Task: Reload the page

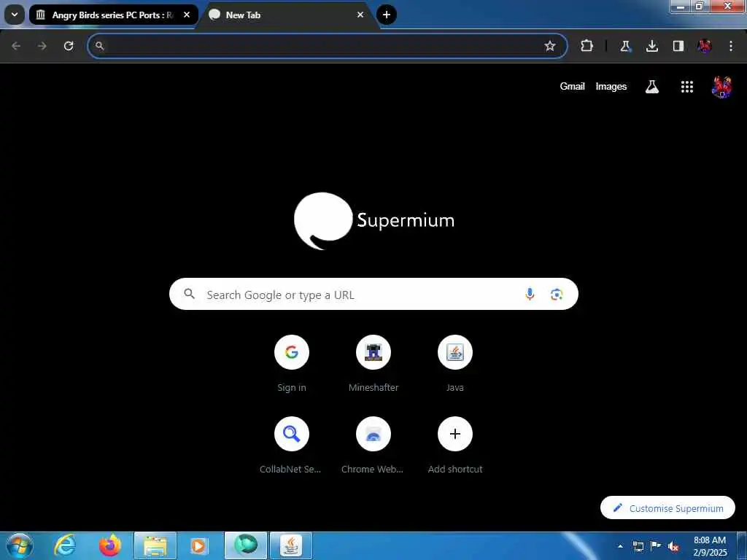Action: click(69, 46)
